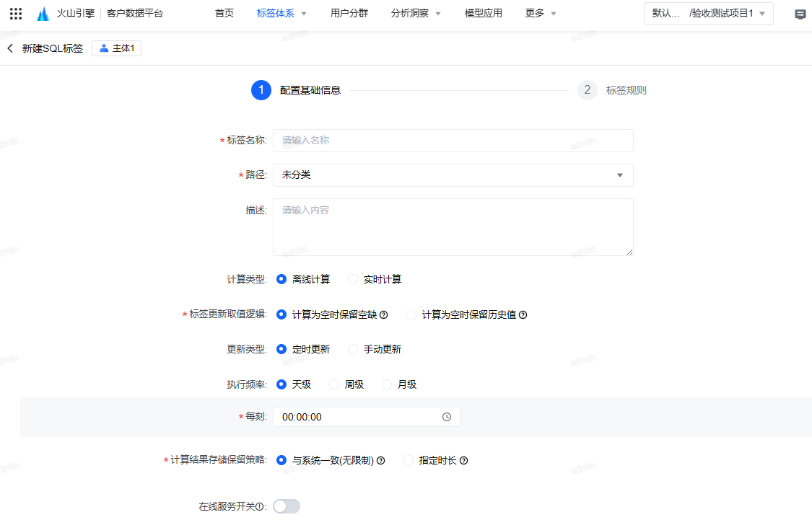Click help icon beside 计算为空时保留空缺
This screenshot has width=812, height=520.
coord(384,314)
